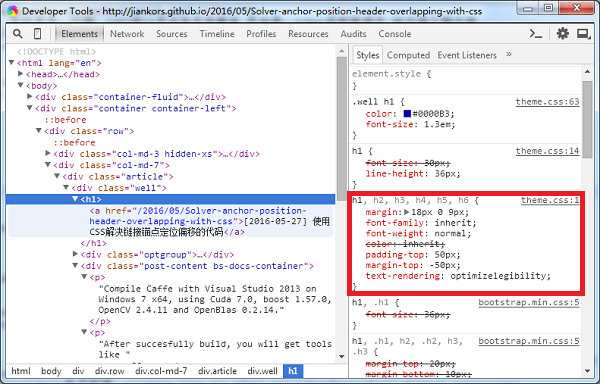
Task: Open the Sources tab
Action: click(171, 34)
